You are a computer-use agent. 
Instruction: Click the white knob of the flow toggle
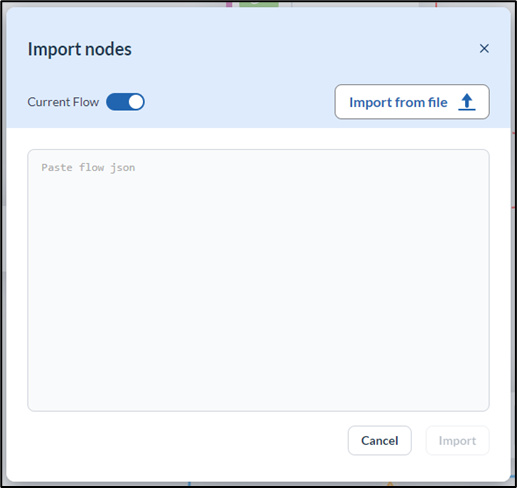click(x=136, y=102)
